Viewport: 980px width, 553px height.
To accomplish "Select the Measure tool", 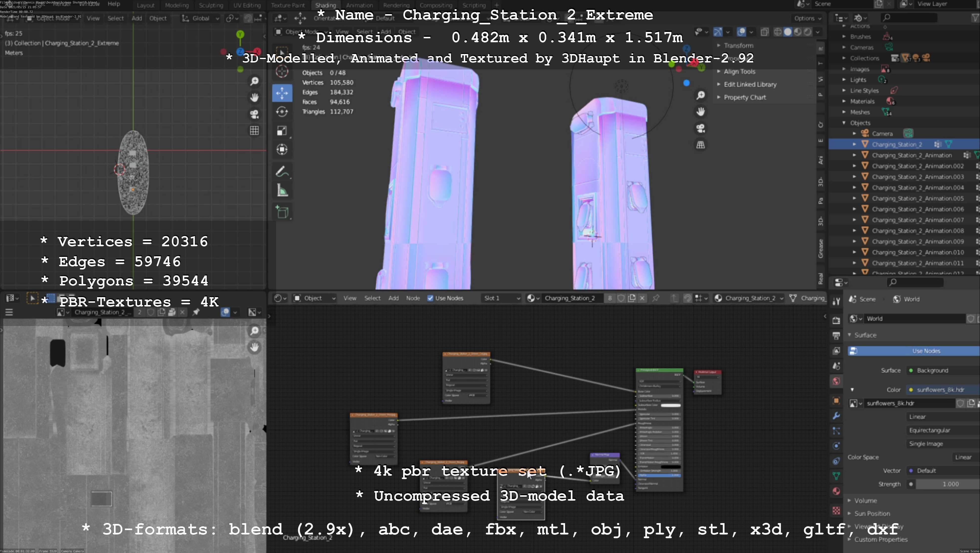I will click(x=282, y=191).
